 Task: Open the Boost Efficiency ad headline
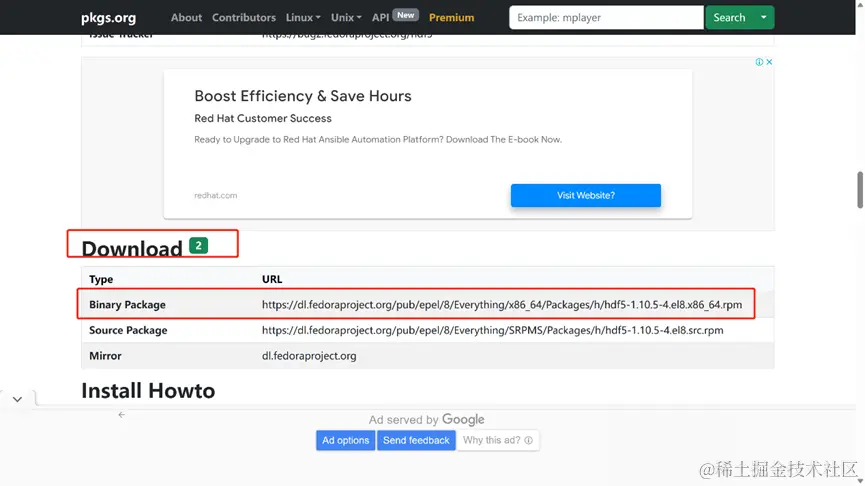[x=303, y=96]
